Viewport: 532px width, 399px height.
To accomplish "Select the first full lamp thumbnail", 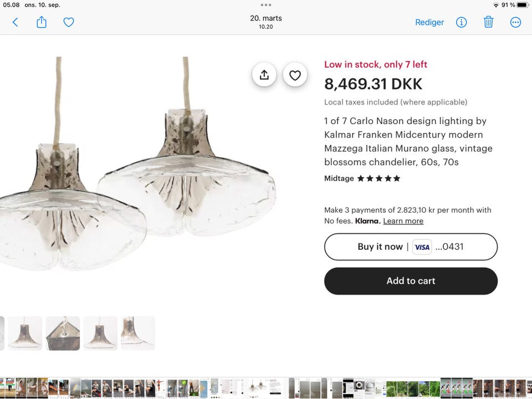I will (x=25, y=333).
